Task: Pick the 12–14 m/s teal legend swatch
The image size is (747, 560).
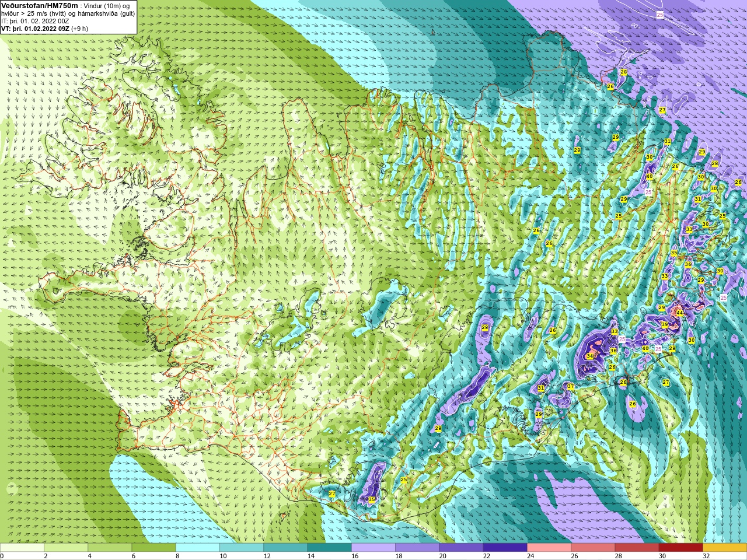Action: 285,548
